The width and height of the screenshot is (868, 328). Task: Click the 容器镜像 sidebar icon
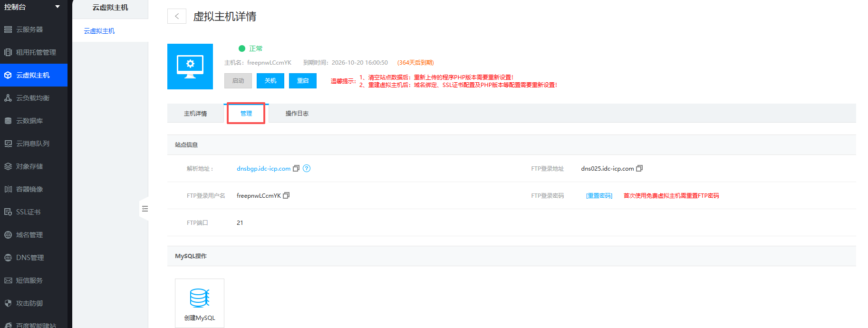(x=8, y=189)
